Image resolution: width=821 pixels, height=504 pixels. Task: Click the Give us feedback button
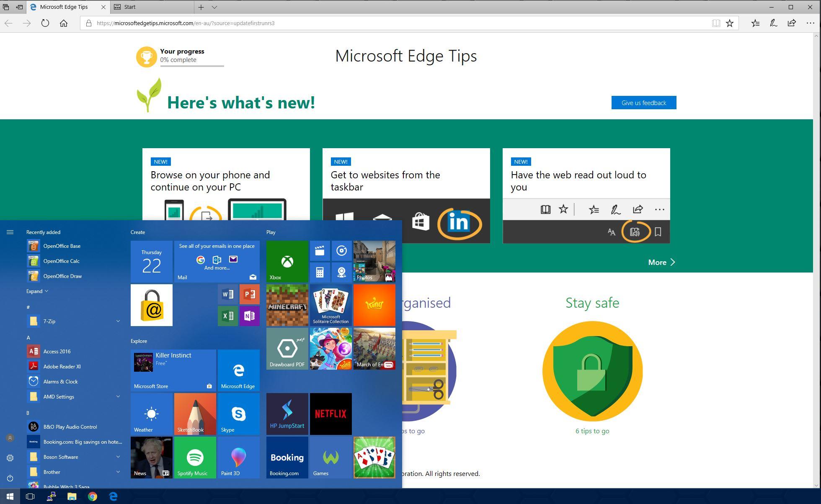click(x=643, y=103)
